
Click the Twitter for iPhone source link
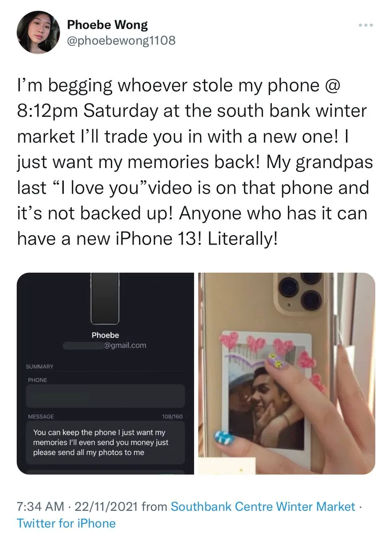[x=66, y=523]
